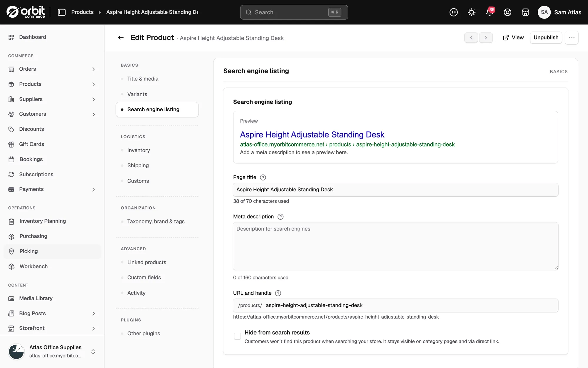This screenshot has height=368, width=588.
Task: Expand the Blog Posts submenu chevron
Action: pyautogui.click(x=93, y=314)
